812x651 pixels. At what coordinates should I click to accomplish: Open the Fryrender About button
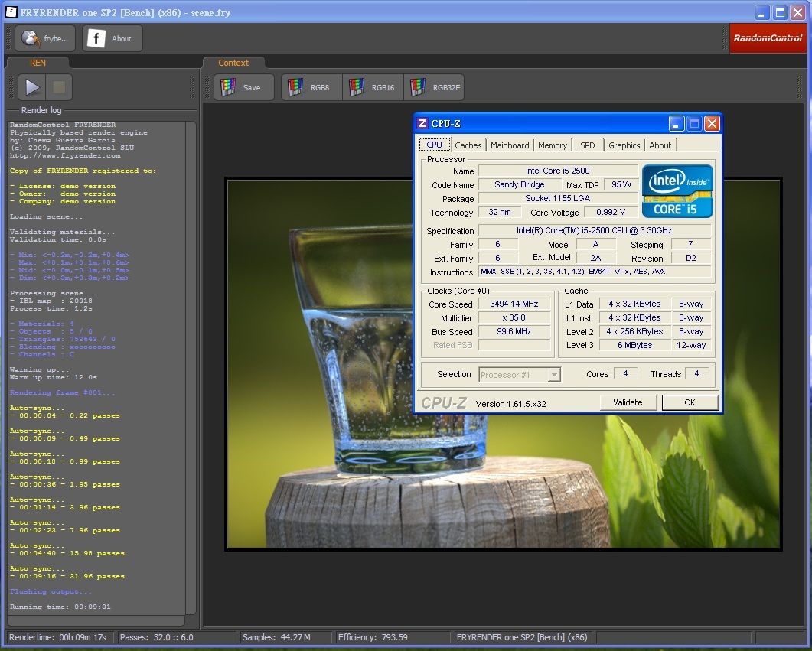(112, 38)
